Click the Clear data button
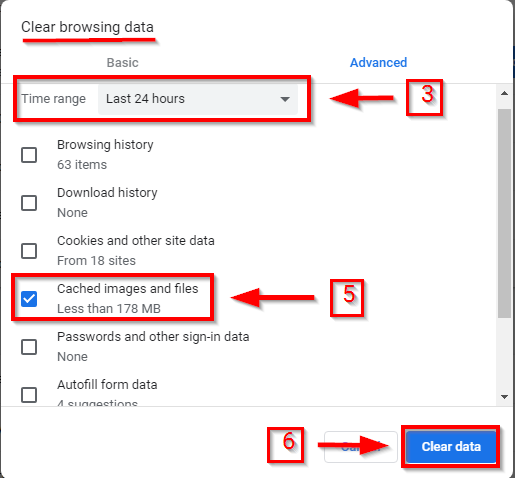 (451, 447)
